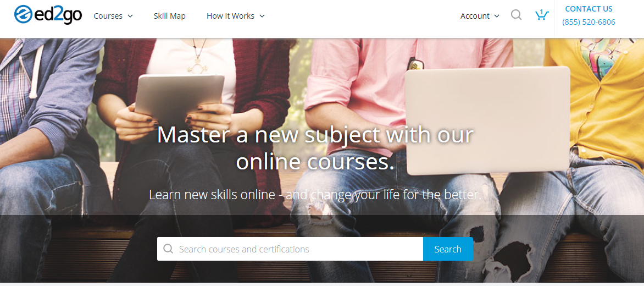Viewport: 644px width, 286px height.
Task: Expand the Courses dropdown arrow
Action: coord(130,16)
